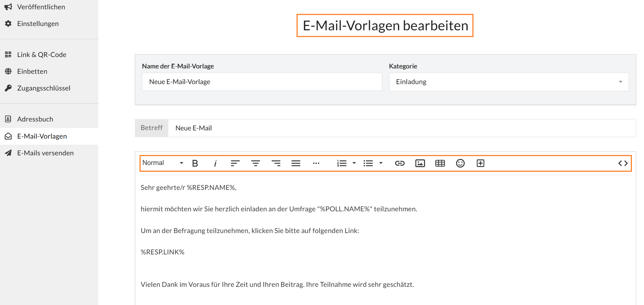Click the Betreff subject input field
Viewport: 644px width, 305px height.
point(402,128)
